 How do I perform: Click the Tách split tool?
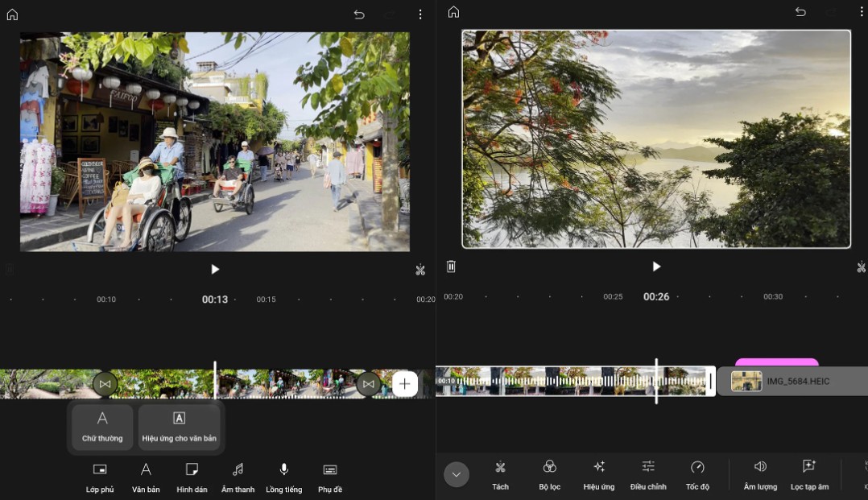pos(500,474)
